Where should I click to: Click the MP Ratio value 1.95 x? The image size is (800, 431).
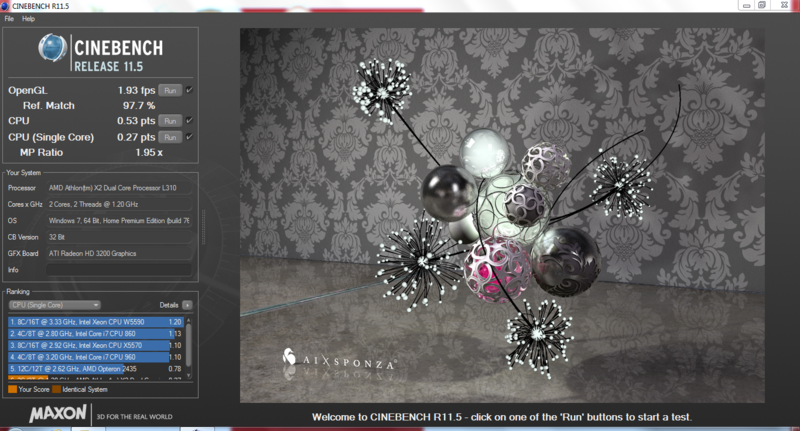tap(149, 153)
